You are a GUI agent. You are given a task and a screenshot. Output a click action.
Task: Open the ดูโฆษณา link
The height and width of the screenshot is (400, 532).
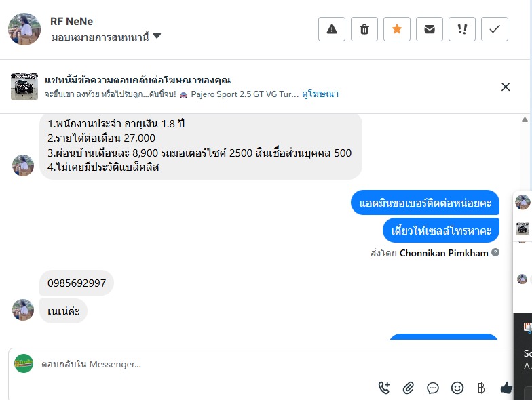click(x=320, y=94)
